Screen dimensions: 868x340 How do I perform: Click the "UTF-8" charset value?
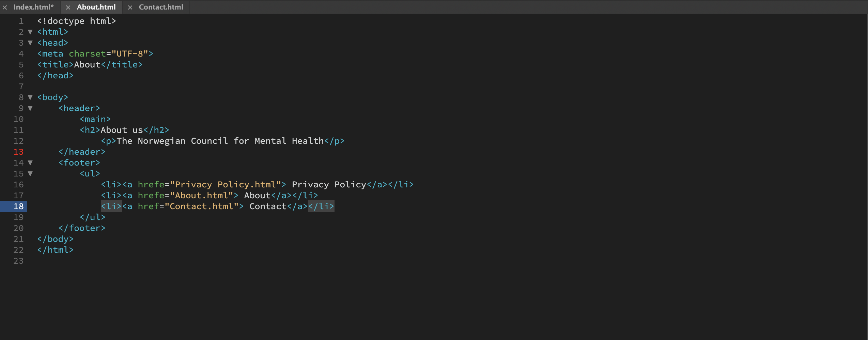(x=130, y=54)
